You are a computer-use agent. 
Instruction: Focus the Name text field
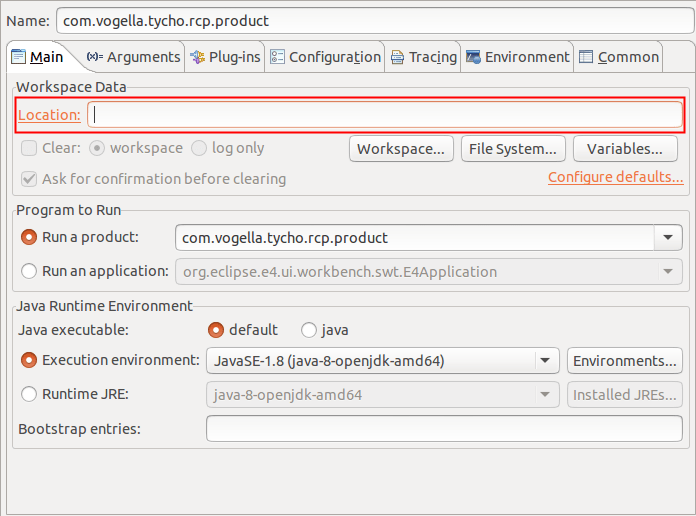point(376,21)
